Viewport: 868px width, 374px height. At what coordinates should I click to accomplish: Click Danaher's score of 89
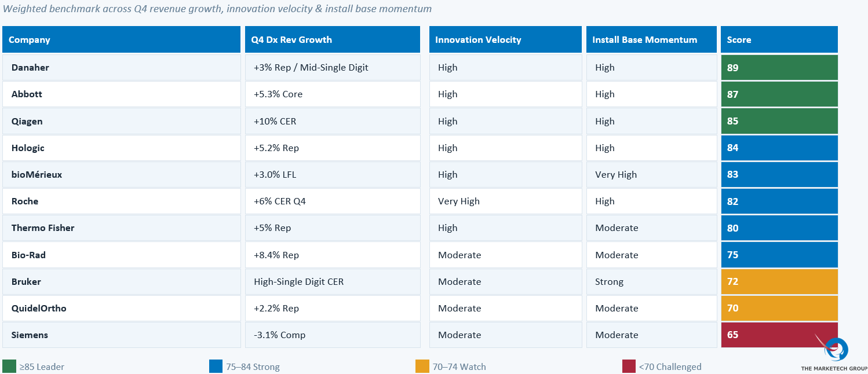tap(779, 68)
